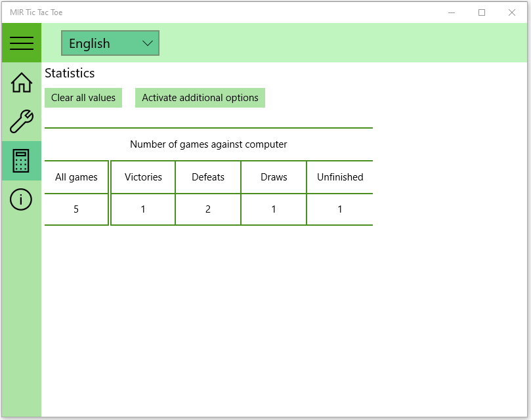Select the Home icon in the sidebar

[20, 83]
